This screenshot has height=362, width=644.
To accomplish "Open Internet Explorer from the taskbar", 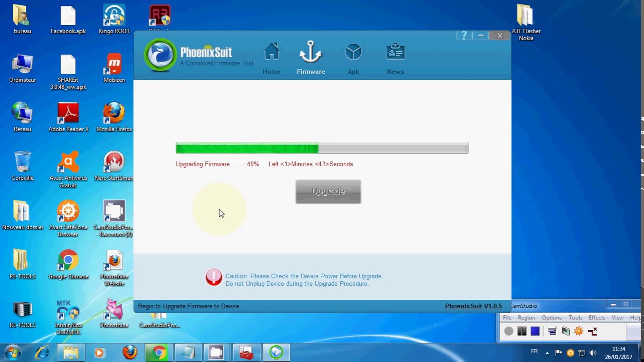I will pyautogui.click(x=42, y=353).
